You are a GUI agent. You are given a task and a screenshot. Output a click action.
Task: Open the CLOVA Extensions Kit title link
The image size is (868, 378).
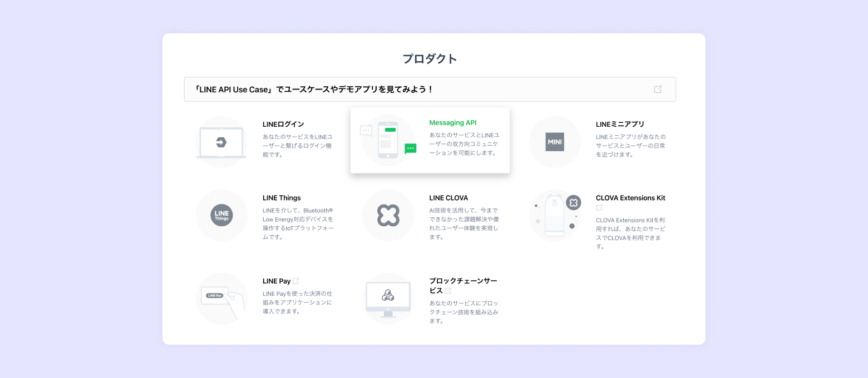630,198
